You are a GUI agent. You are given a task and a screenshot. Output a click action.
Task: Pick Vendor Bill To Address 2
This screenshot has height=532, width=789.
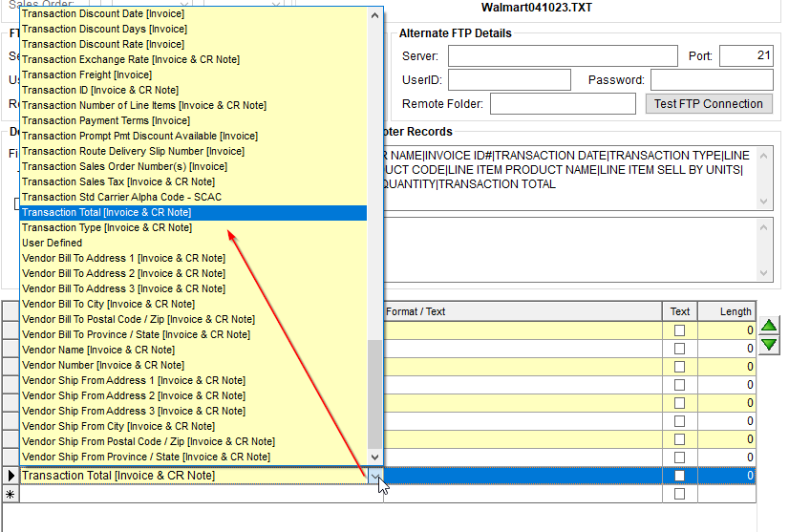(193, 273)
